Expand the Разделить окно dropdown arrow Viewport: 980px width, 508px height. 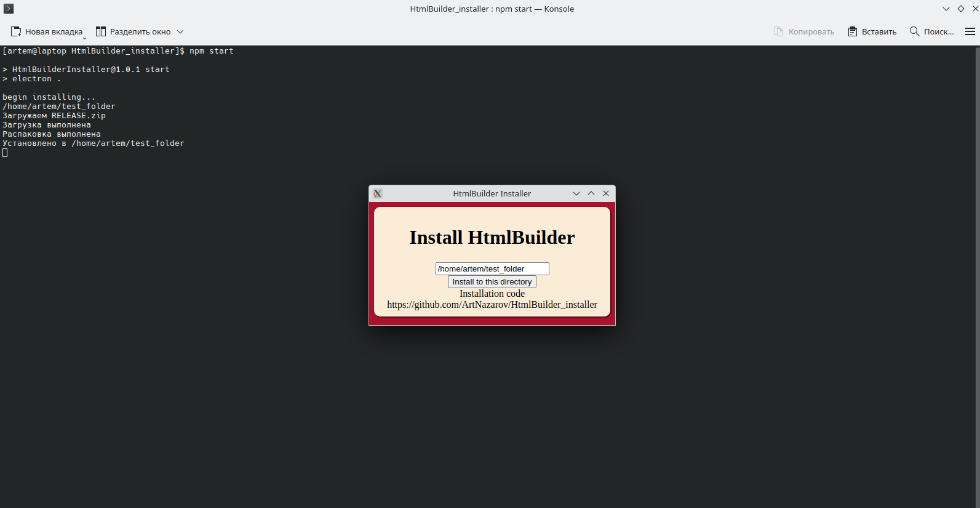(x=180, y=31)
